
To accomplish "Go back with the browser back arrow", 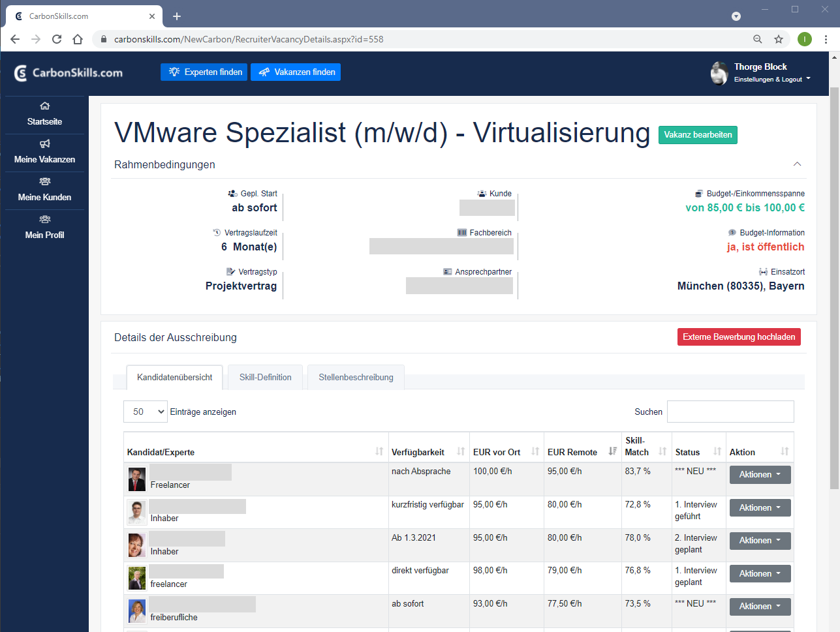I will tap(15, 39).
